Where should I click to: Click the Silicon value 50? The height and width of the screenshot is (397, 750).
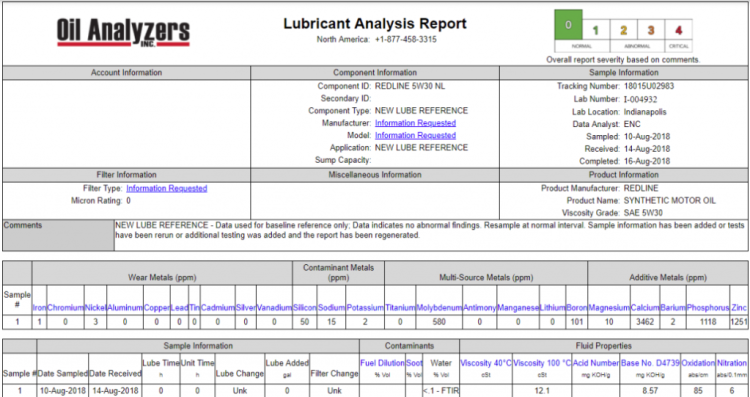(305, 322)
